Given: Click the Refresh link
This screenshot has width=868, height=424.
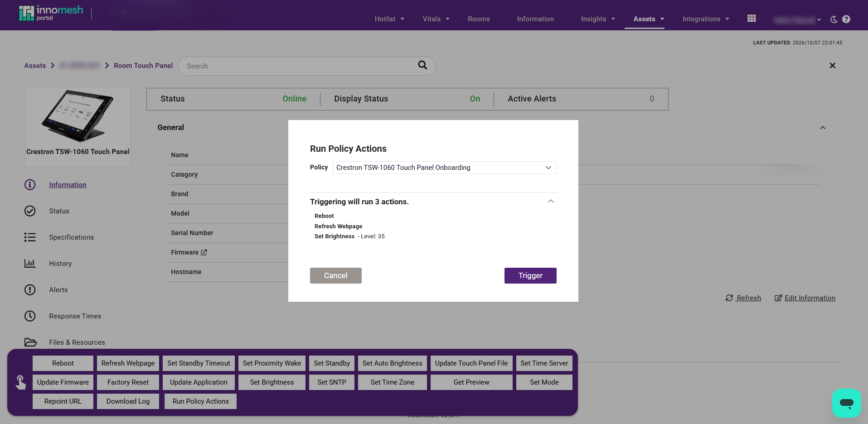Looking at the screenshot, I should click(x=743, y=298).
